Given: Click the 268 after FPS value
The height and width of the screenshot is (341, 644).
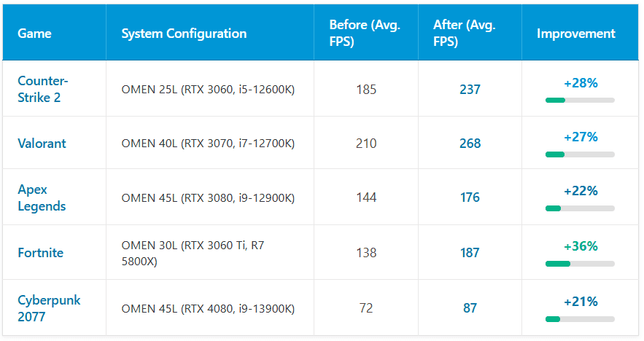Looking at the screenshot, I should click(x=470, y=144).
